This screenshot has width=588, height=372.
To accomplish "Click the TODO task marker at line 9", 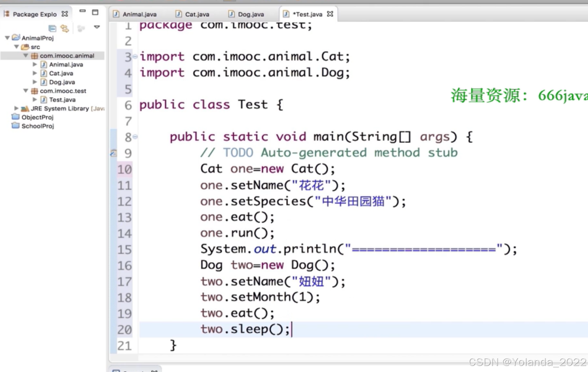I will [x=113, y=153].
